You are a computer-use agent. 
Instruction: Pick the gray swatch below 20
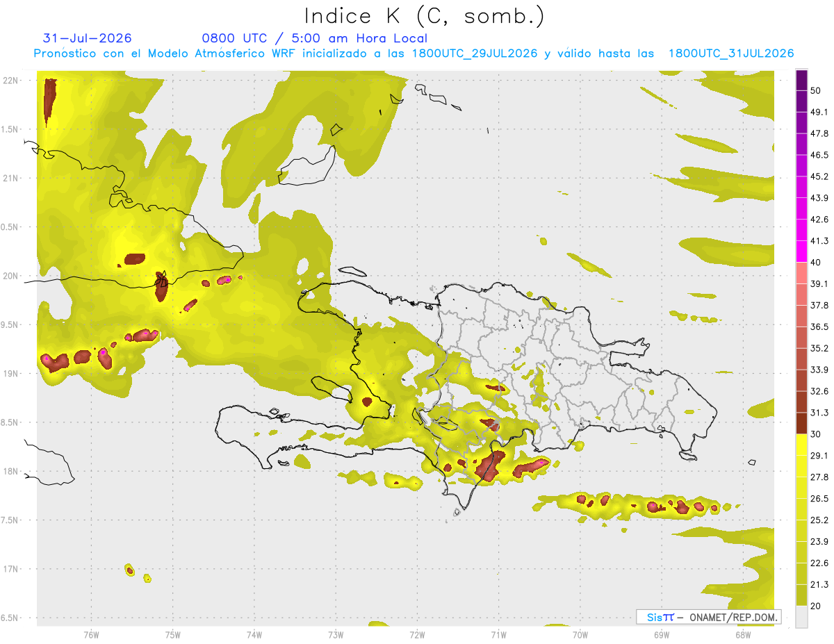pos(801,617)
